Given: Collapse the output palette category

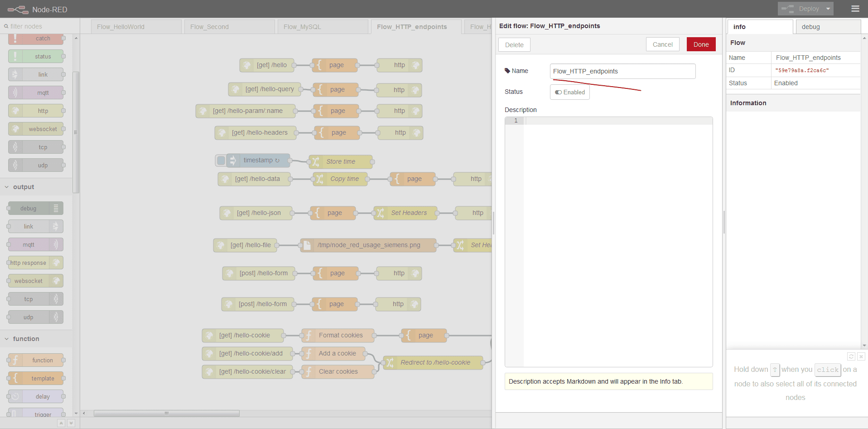Looking at the screenshot, I should (7, 187).
